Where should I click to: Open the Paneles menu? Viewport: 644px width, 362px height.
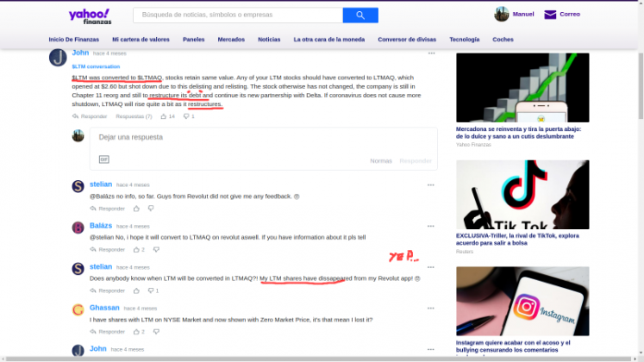(x=193, y=40)
